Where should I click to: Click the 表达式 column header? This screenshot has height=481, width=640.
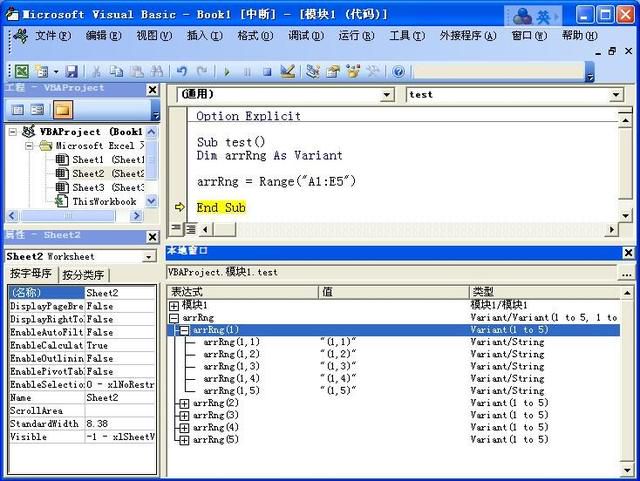[243, 292]
